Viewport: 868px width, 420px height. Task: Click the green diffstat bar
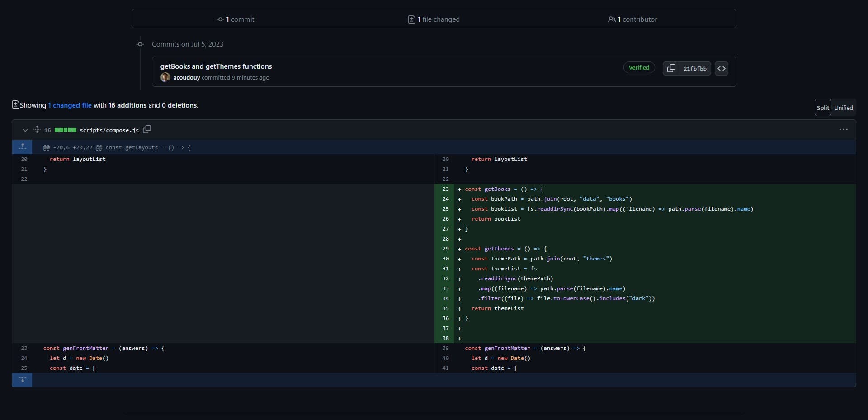[66, 130]
